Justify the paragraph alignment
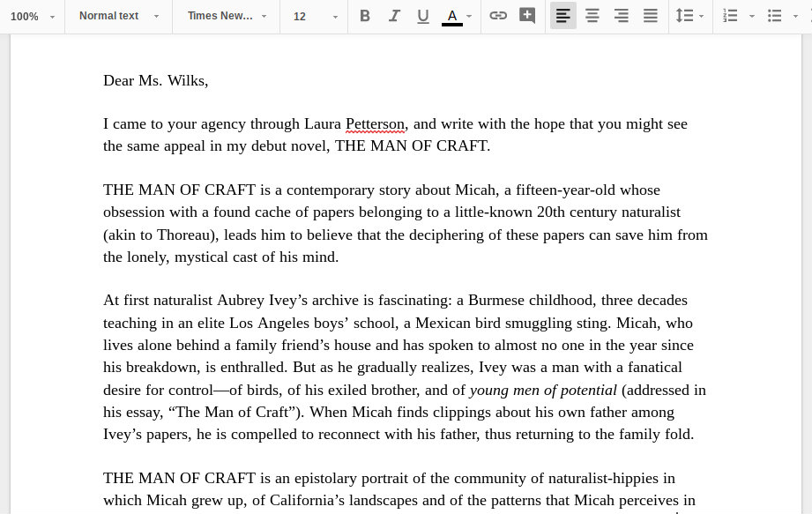Image resolution: width=812 pixels, height=514 pixels. pyautogui.click(x=650, y=15)
